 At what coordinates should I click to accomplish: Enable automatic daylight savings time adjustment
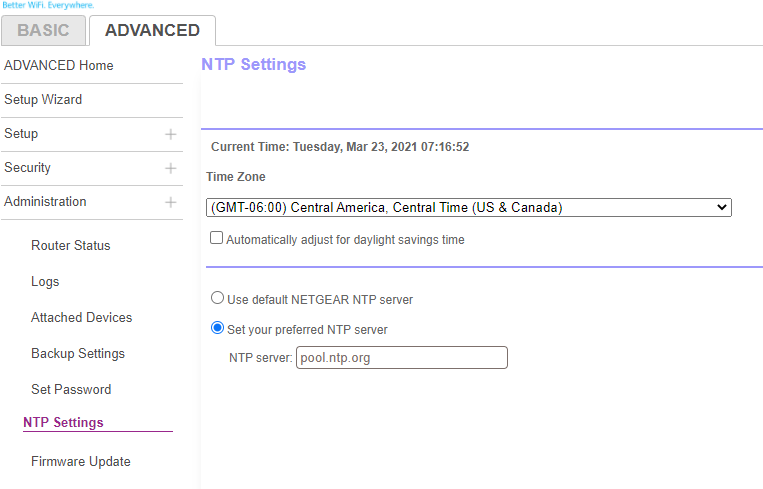pyautogui.click(x=216, y=239)
